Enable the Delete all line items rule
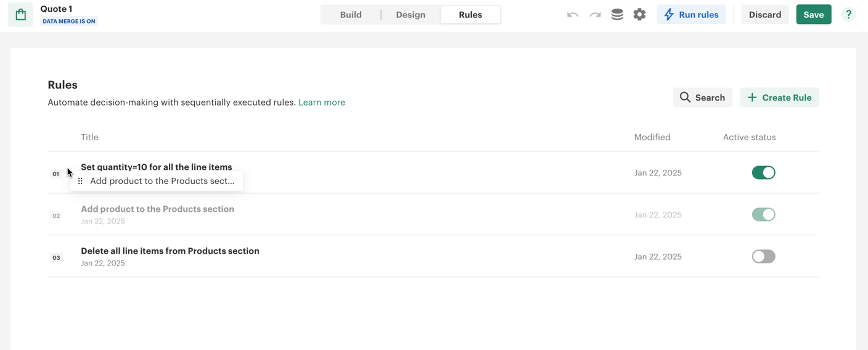 point(763,257)
